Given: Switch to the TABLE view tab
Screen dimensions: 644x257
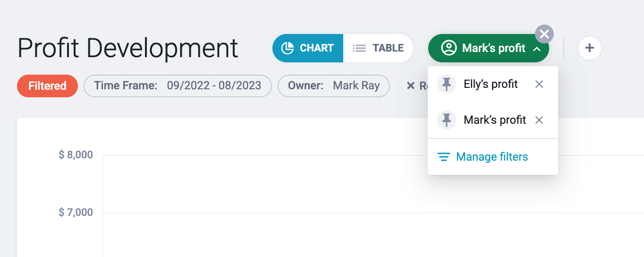Looking at the screenshot, I should click(378, 48).
